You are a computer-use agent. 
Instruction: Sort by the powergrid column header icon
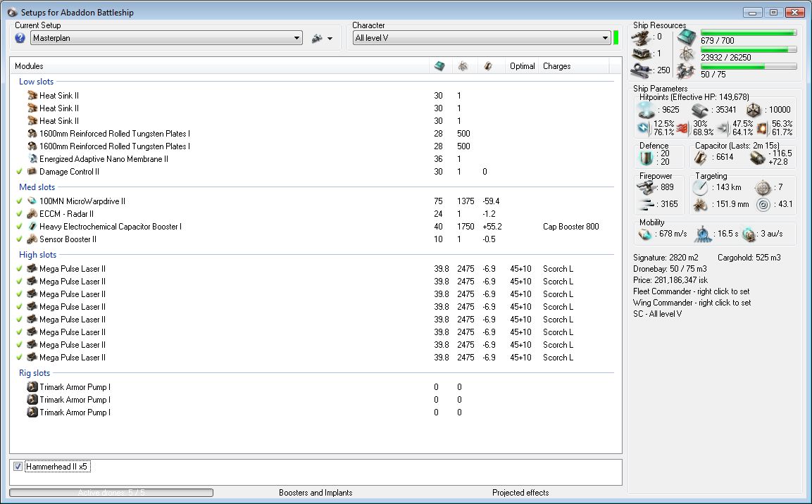463,66
